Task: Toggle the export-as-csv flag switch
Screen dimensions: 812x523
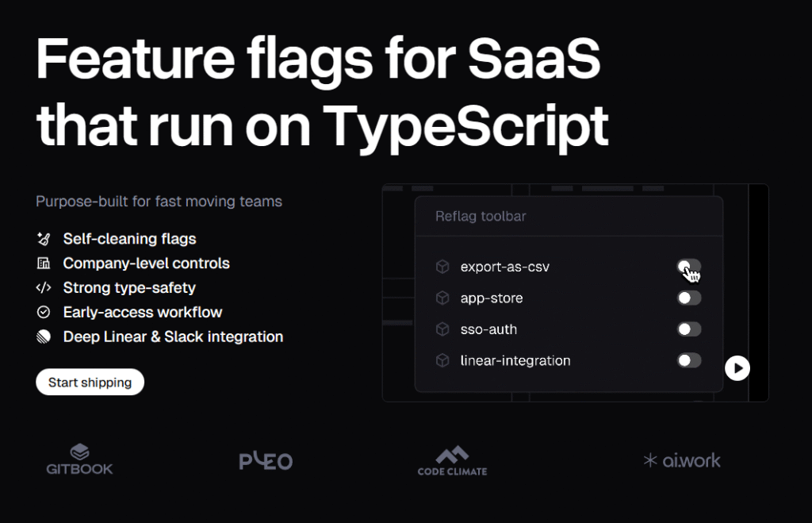Action: [x=688, y=267]
